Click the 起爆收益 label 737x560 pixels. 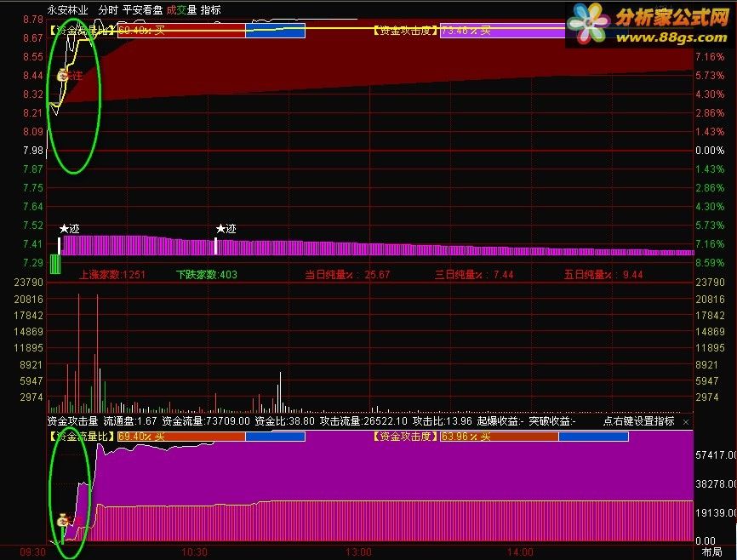[500, 421]
